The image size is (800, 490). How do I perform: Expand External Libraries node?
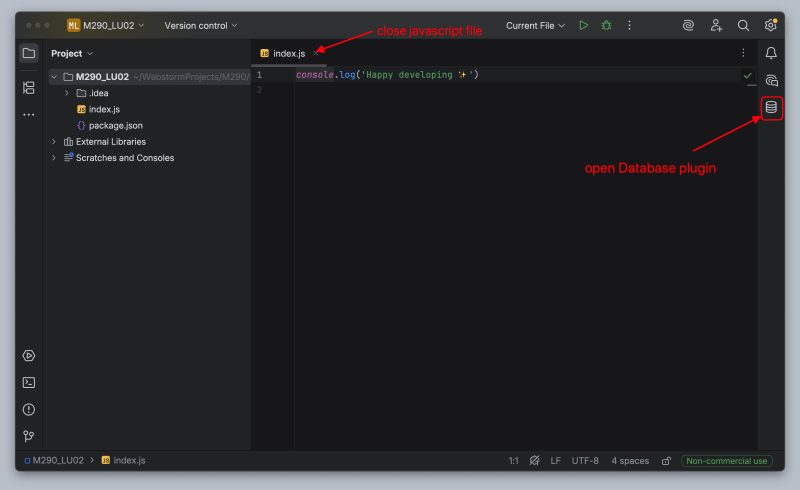[x=54, y=141]
